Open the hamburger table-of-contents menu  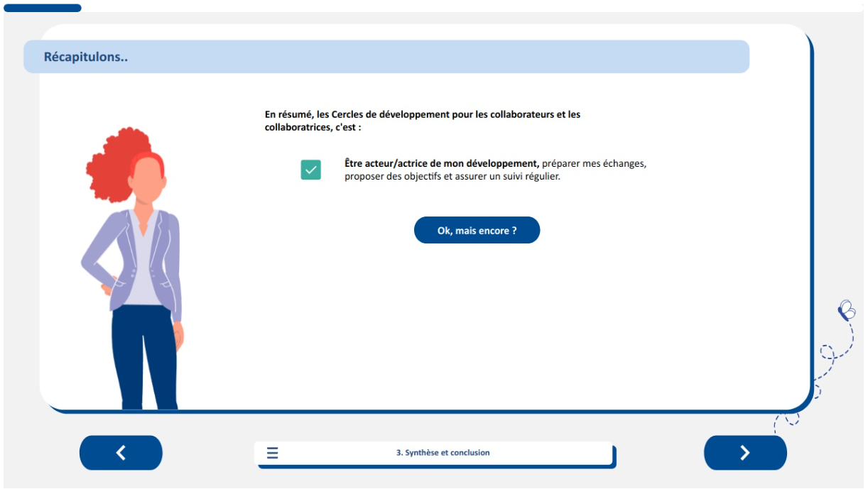[273, 453]
